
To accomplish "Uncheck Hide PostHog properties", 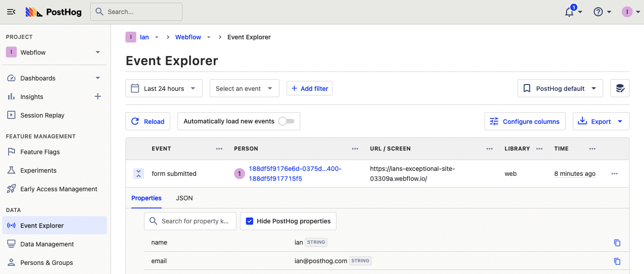I will tap(250, 221).
